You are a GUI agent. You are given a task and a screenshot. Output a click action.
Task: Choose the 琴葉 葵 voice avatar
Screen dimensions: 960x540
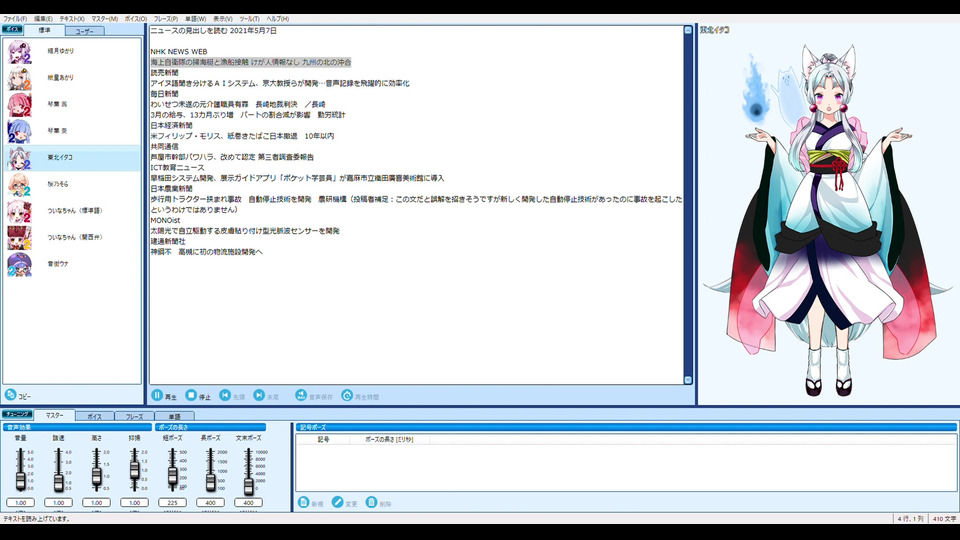(19, 131)
